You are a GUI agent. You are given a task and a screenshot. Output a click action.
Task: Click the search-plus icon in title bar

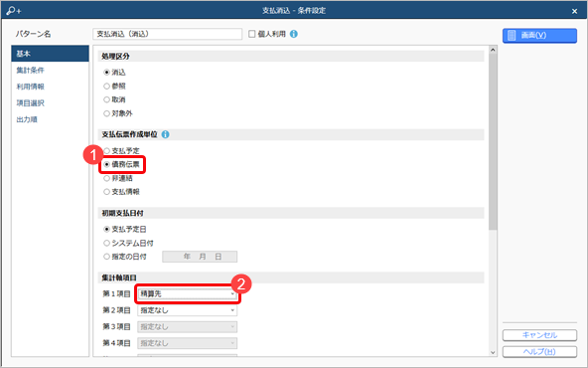[x=14, y=11]
